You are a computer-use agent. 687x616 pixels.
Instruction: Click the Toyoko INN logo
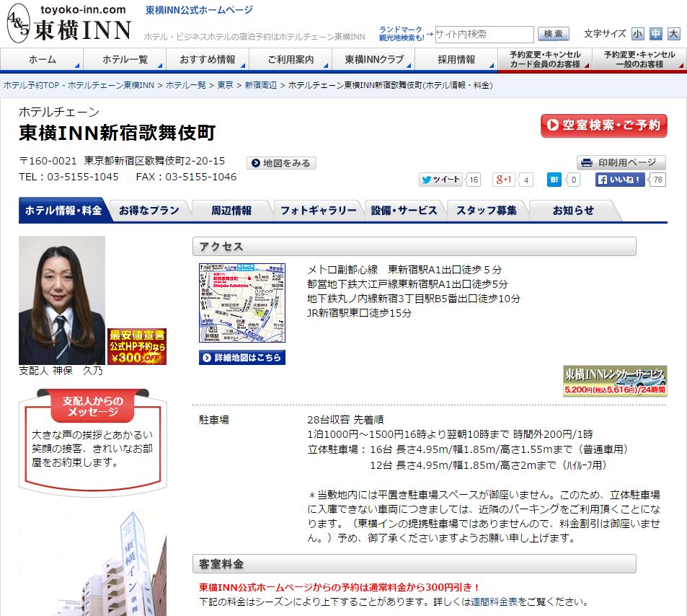coord(68,25)
